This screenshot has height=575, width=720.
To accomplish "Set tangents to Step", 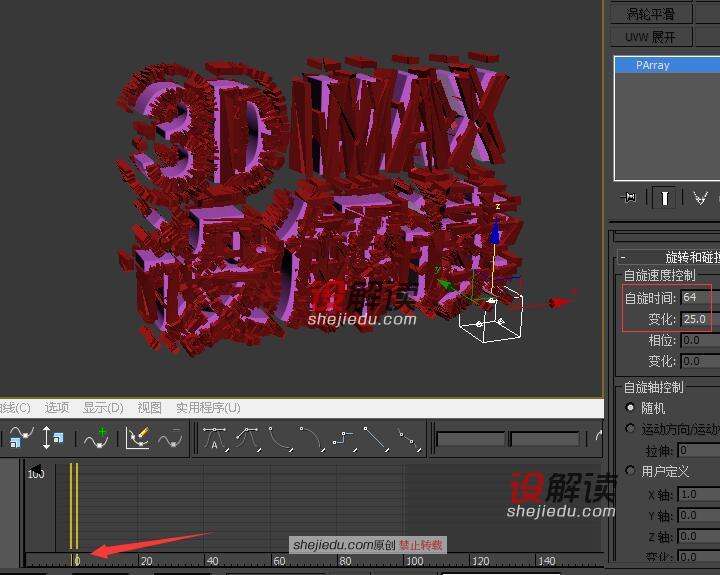I will coord(344,440).
